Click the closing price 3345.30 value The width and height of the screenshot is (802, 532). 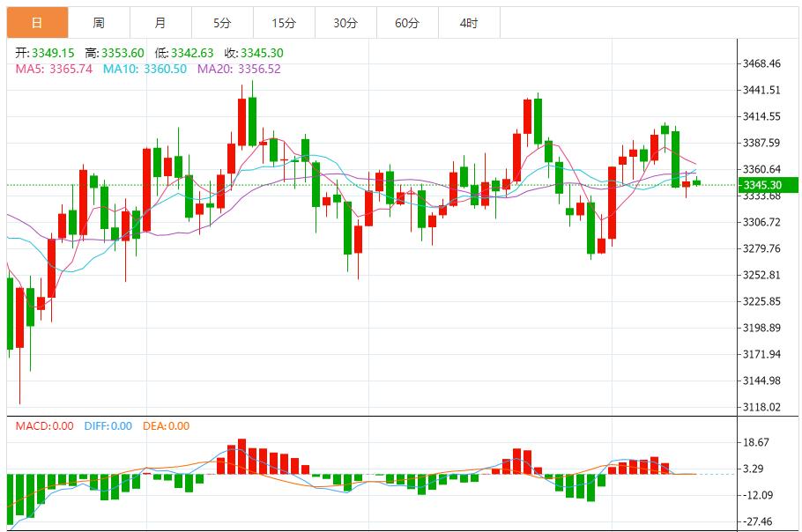262,53
